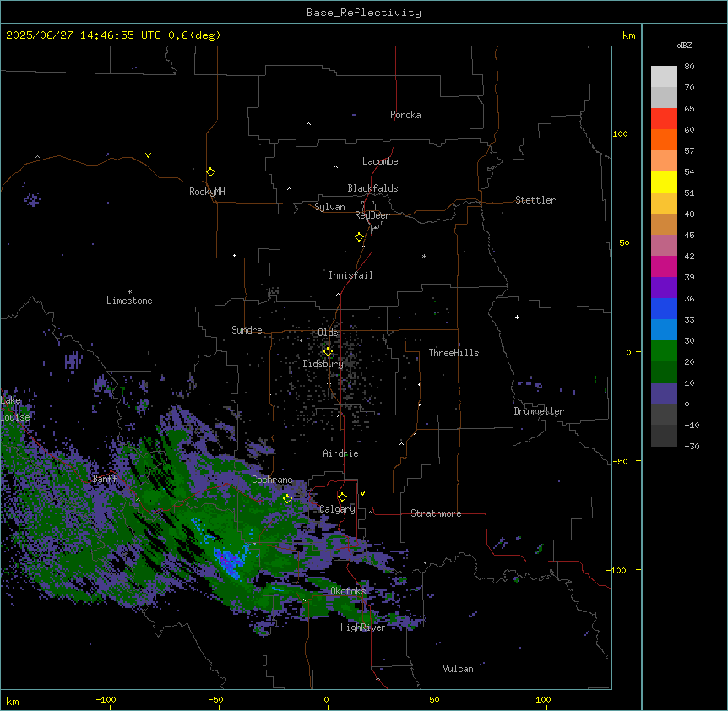Image resolution: width=728 pixels, height=711 pixels.
Task: Select the dark orange swatch below 60
Action: click(664, 139)
